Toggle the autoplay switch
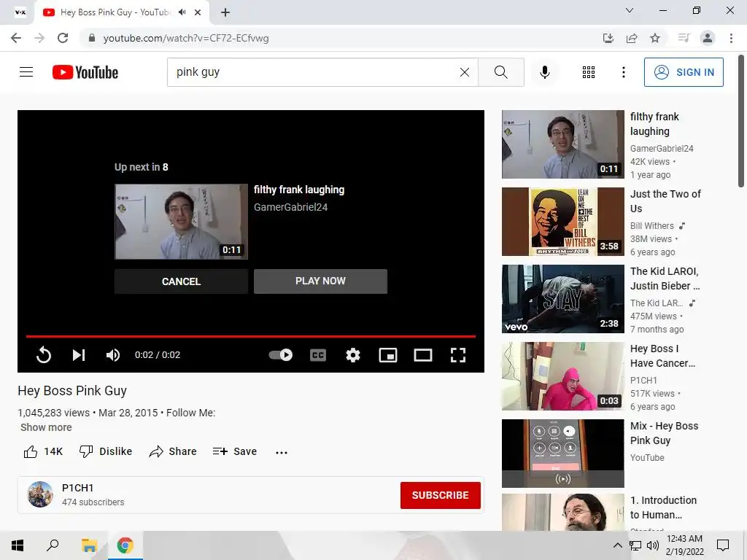 (x=281, y=355)
